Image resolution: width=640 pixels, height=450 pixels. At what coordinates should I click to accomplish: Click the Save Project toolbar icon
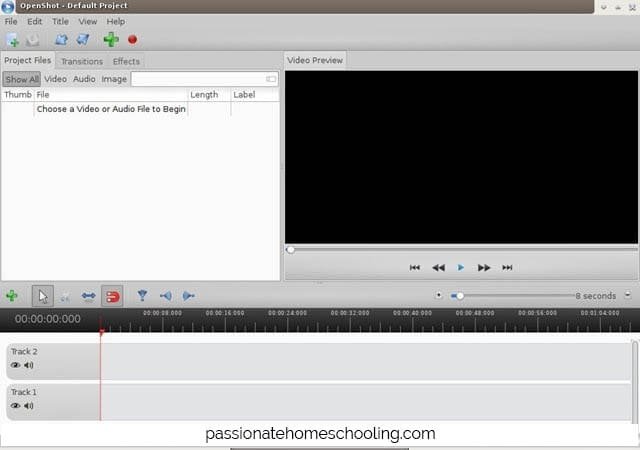click(x=32, y=40)
